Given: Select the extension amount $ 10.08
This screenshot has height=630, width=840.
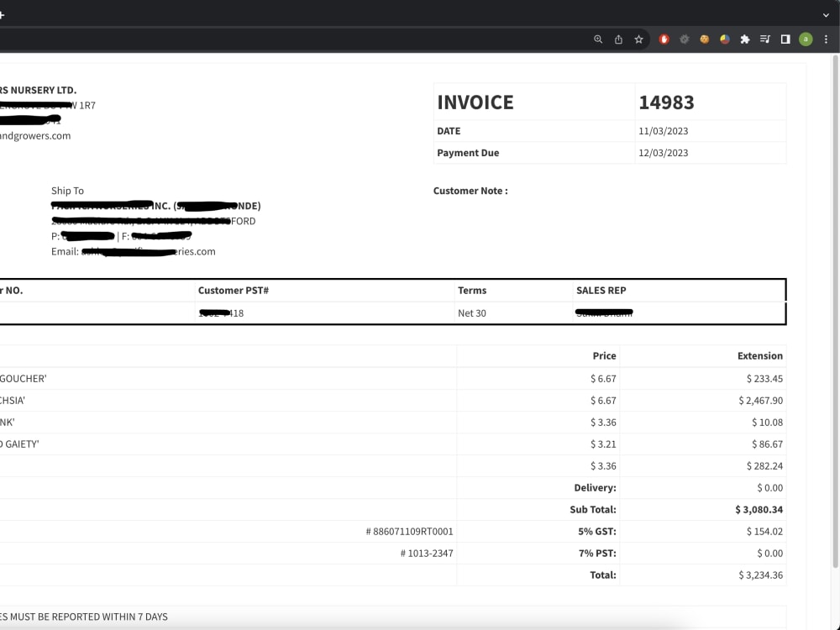Looking at the screenshot, I should pyautogui.click(x=767, y=423).
